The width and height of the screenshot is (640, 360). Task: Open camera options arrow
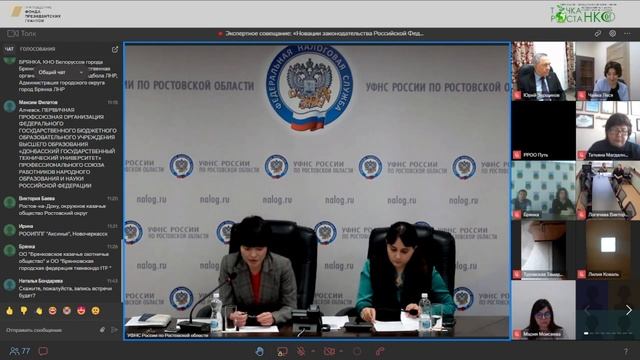pos(341,351)
